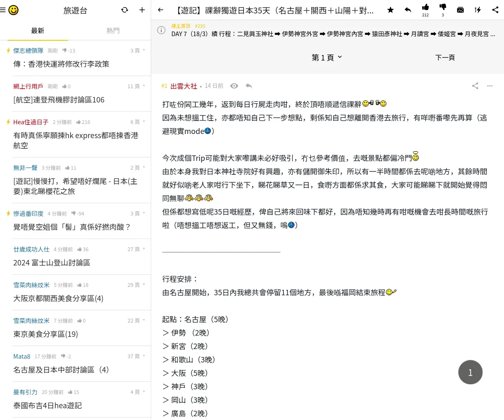The height and width of the screenshot is (420, 504).
Task: Open the hamburger navigation menu
Action: pyautogui.click(x=3, y=10)
